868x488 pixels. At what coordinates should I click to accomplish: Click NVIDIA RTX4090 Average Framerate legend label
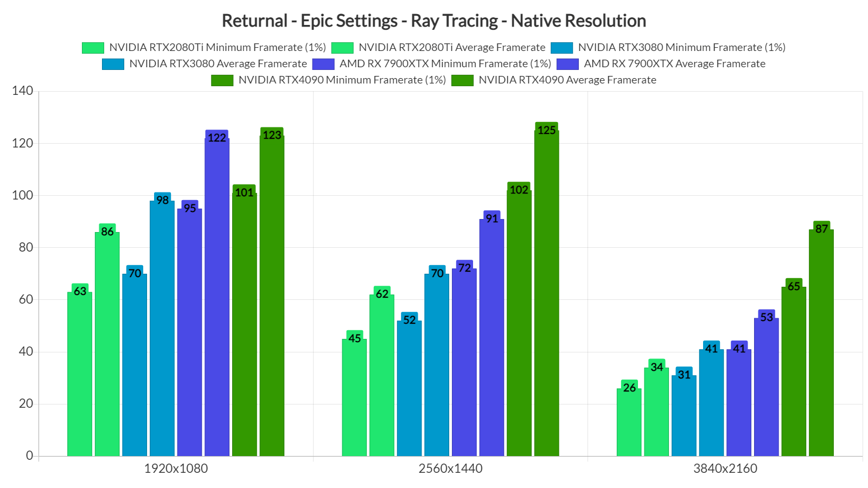(567, 80)
